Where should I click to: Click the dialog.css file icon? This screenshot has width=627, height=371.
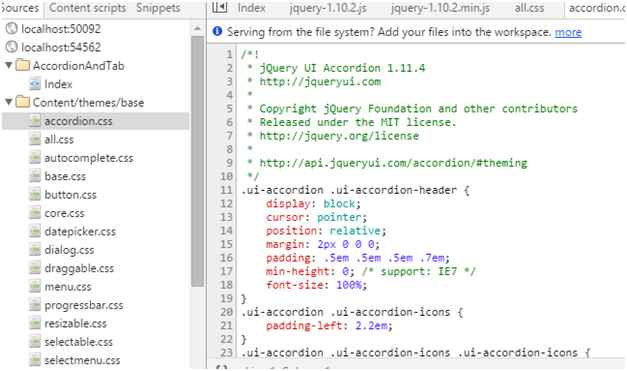tap(35, 249)
